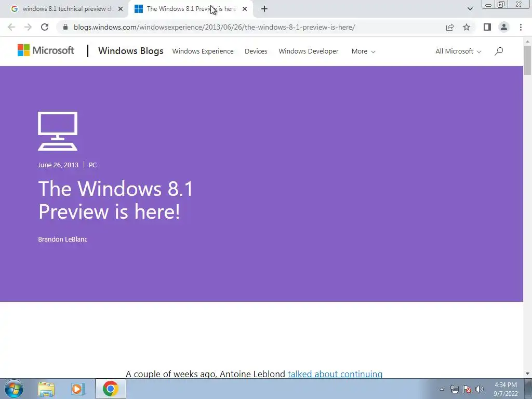The width and height of the screenshot is (532, 399).
Task: Bookmark this page with the star icon
Action: tap(467, 27)
